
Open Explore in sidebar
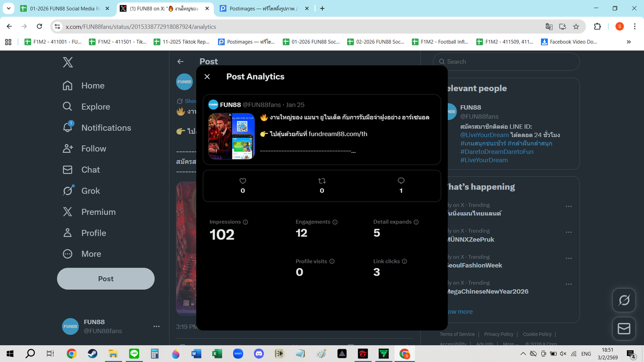tap(86, 107)
